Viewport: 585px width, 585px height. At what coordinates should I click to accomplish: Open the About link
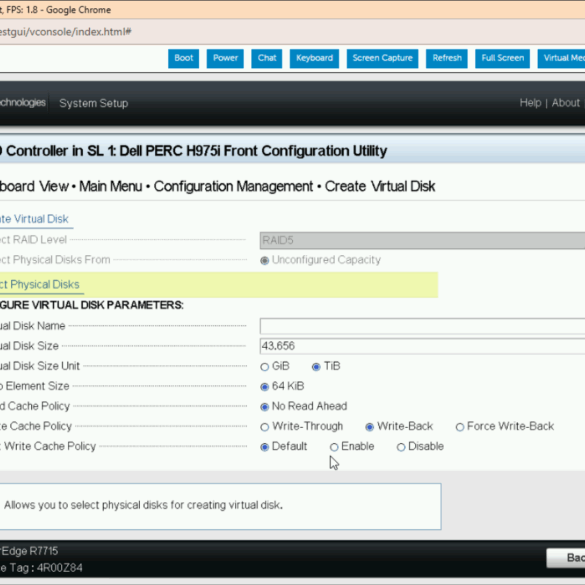click(x=566, y=103)
